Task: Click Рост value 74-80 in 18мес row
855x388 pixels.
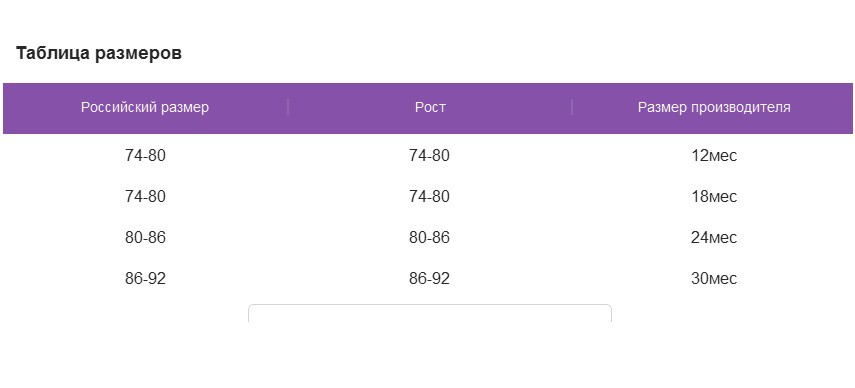Action: pos(429,197)
